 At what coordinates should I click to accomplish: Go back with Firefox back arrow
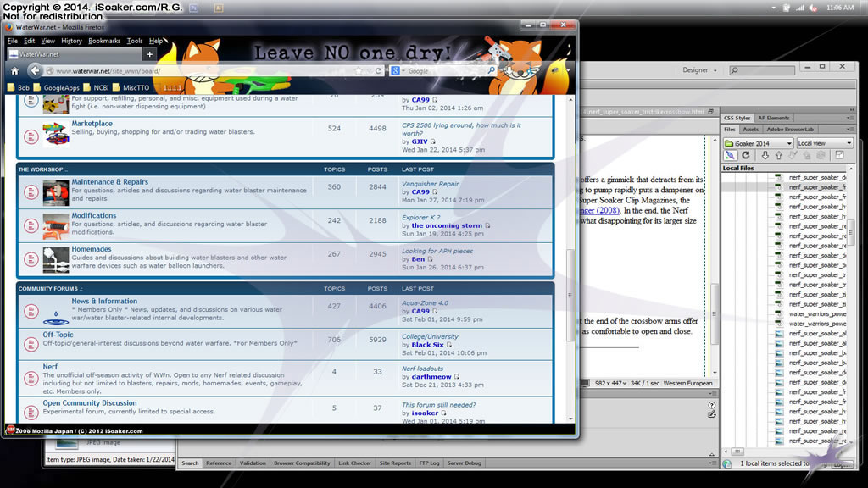pyautogui.click(x=35, y=70)
